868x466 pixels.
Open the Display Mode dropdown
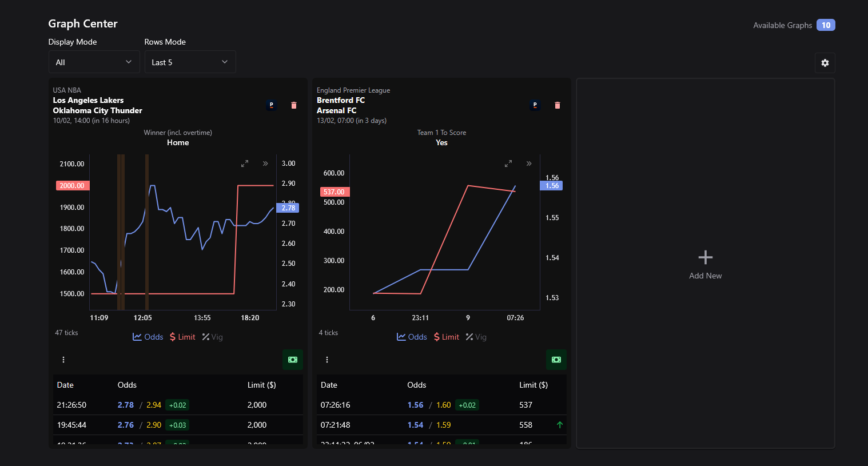point(94,62)
